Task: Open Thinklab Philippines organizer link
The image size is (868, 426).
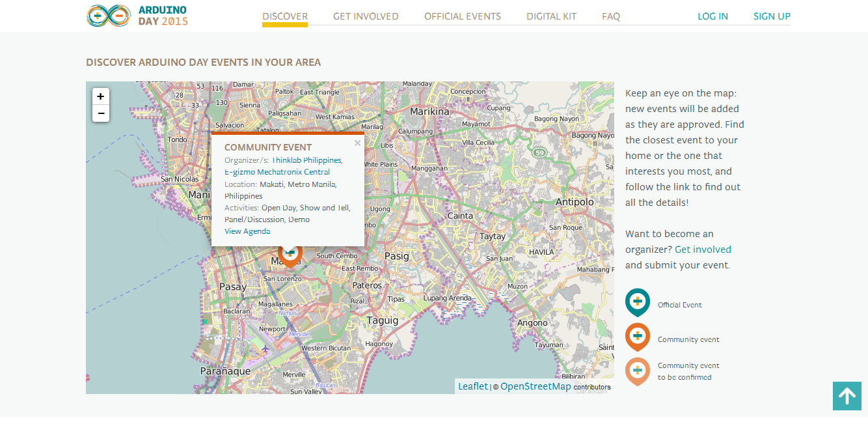Action: click(306, 160)
